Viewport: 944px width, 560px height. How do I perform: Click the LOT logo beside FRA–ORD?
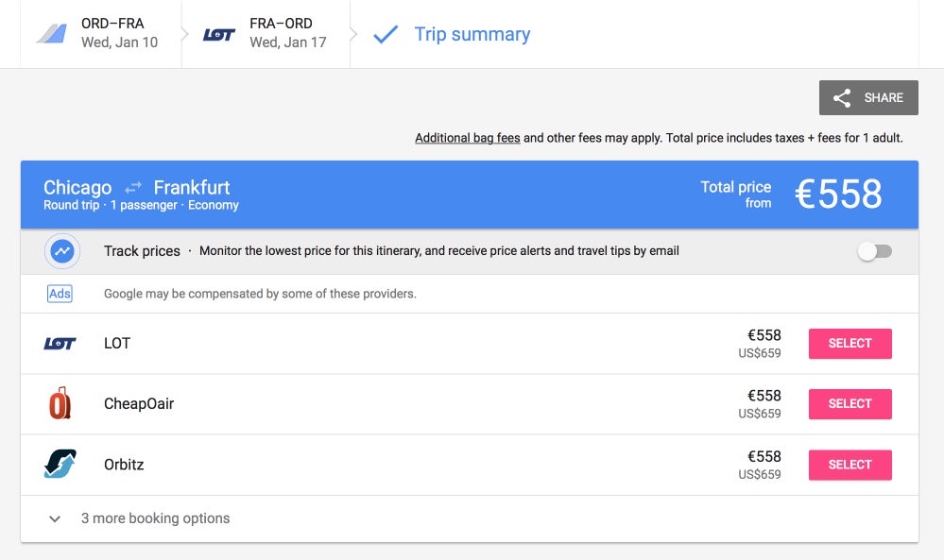[218, 34]
